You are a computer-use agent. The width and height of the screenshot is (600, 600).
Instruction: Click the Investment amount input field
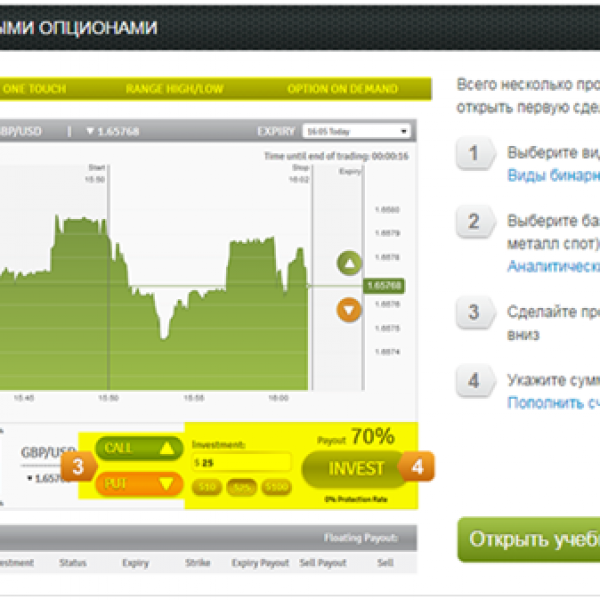pos(241,463)
